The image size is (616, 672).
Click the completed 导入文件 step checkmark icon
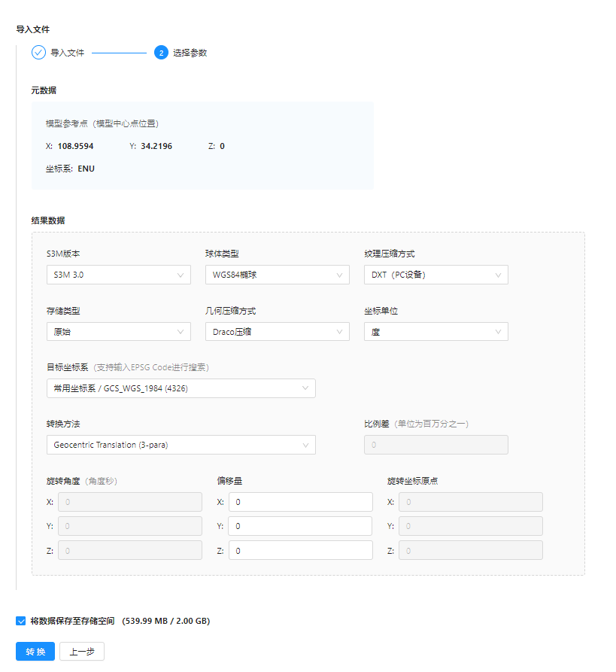coord(38,53)
